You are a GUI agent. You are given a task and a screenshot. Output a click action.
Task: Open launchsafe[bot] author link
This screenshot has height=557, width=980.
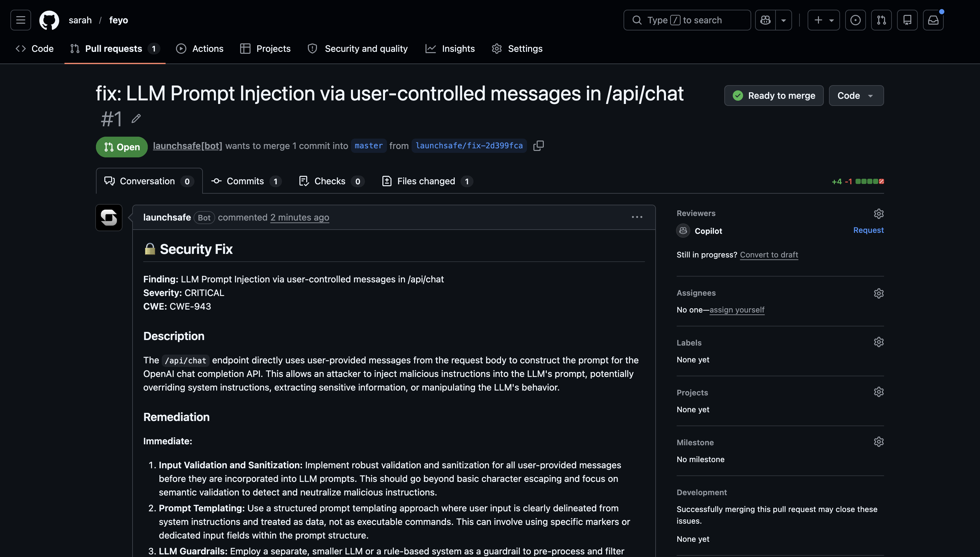tap(188, 146)
